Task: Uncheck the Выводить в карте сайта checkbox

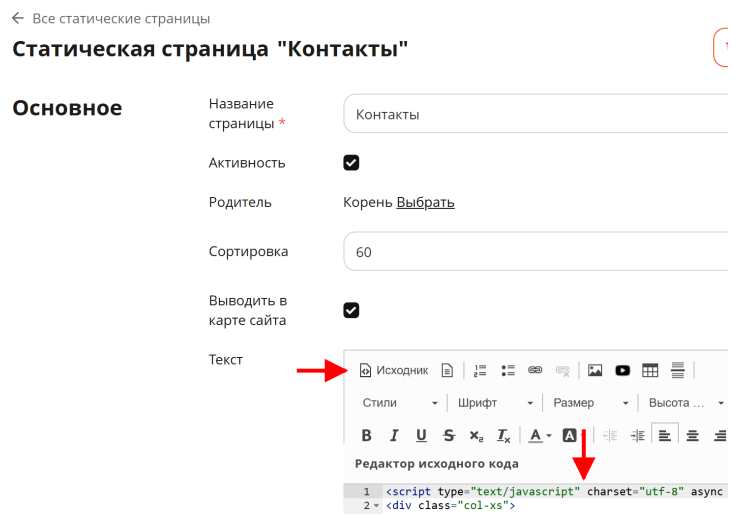Action: tap(351, 311)
